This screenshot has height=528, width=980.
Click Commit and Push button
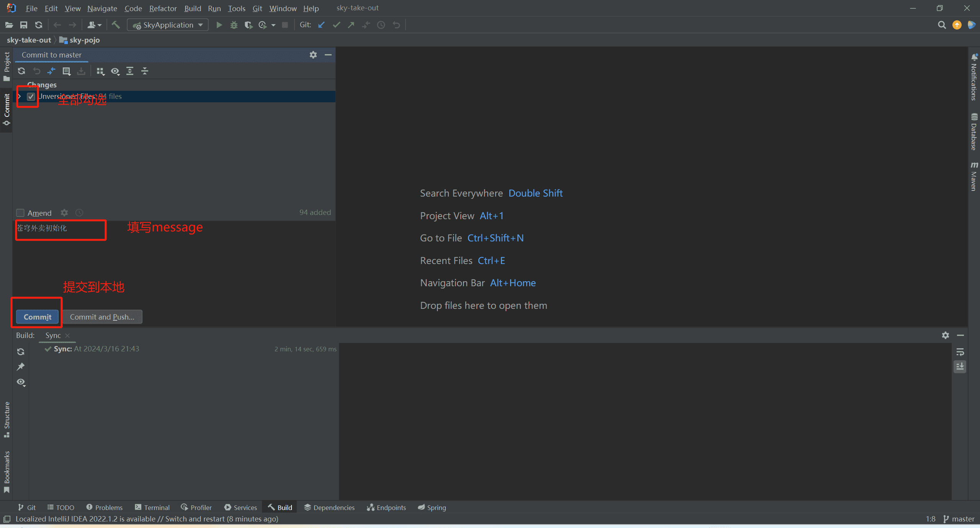(102, 317)
